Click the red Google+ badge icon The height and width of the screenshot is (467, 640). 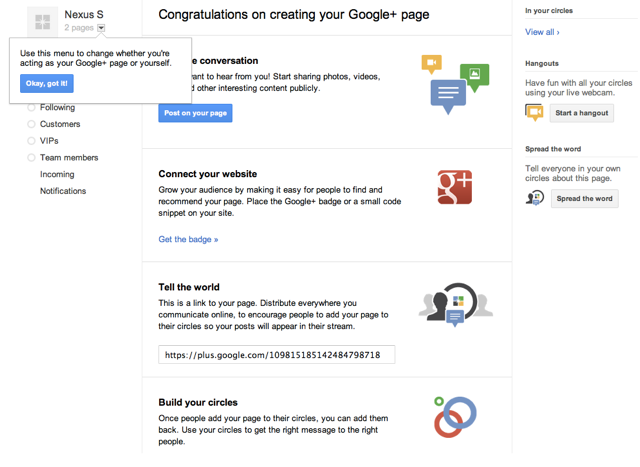(x=454, y=187)
